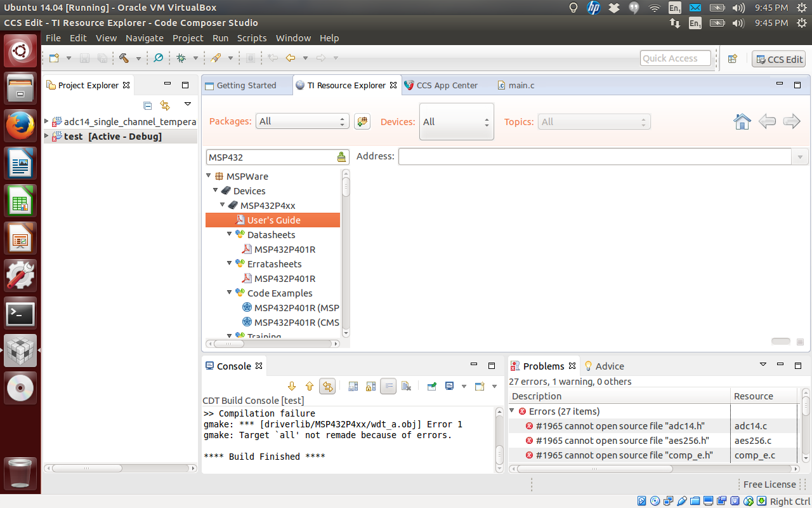This screenshot has width=812, height=508.
Task: Collapse the MSPWare tree node
Action: (x=209, y=176)
